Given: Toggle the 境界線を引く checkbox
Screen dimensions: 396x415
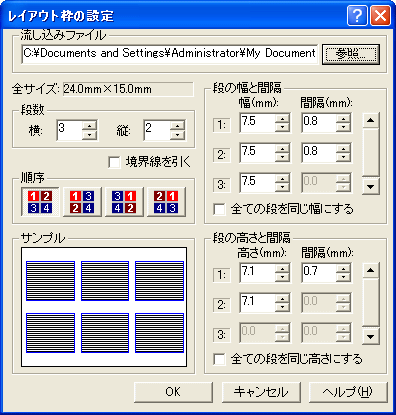Looking at the screenshot, I should click(114, 162).
